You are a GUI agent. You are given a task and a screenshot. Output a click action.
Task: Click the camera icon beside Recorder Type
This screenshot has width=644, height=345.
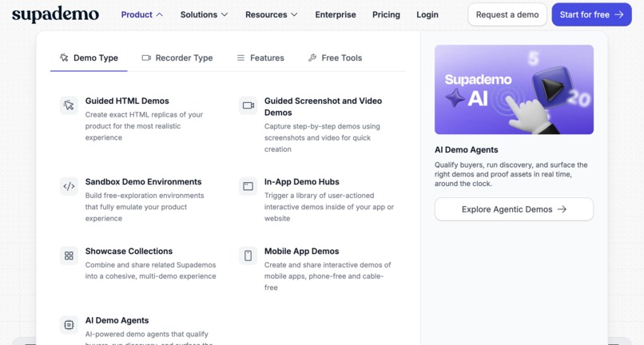[x=146, y=58]
